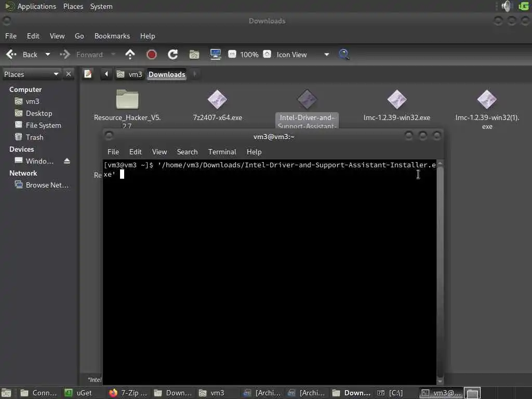Switch to the 7-Zip Firefox taskbar window

click(128, 393)
